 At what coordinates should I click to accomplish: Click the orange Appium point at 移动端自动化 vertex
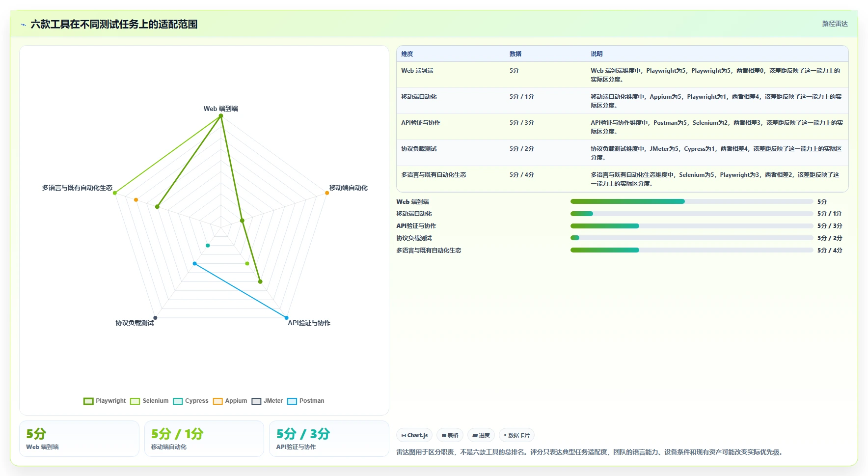pos(327,193)
